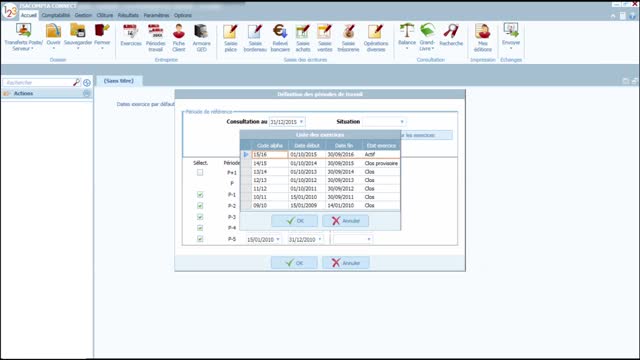Select the 13/14 exercice row

pyautogui.click(x=320, y=172)
